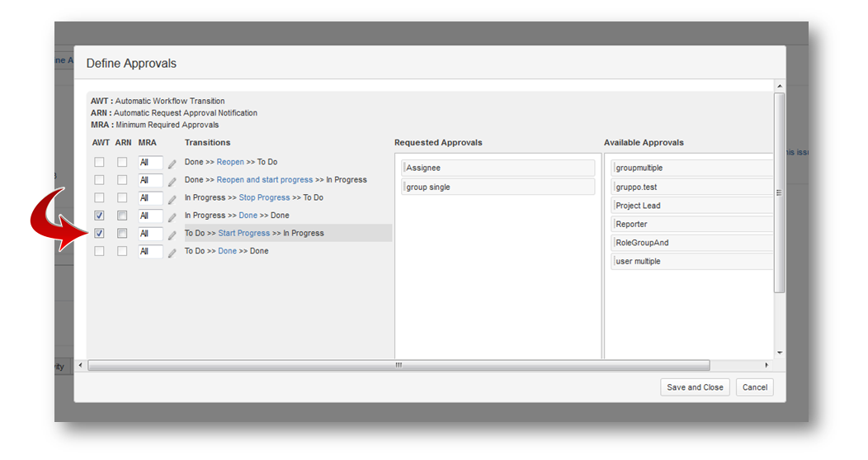
Task: Click edit pencil beside Start Progress transition
Action: click(172, 235)
